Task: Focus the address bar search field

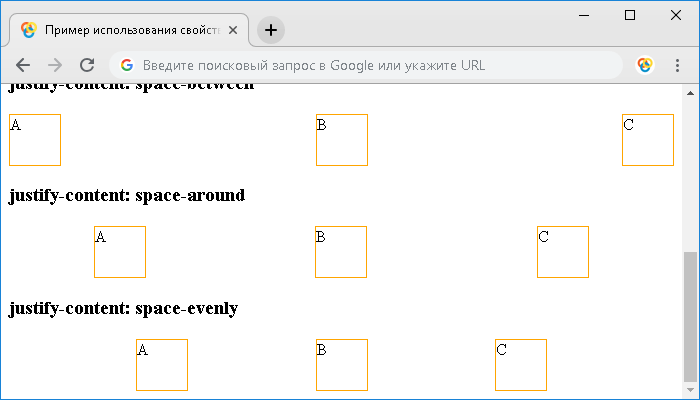Action: 366,65
